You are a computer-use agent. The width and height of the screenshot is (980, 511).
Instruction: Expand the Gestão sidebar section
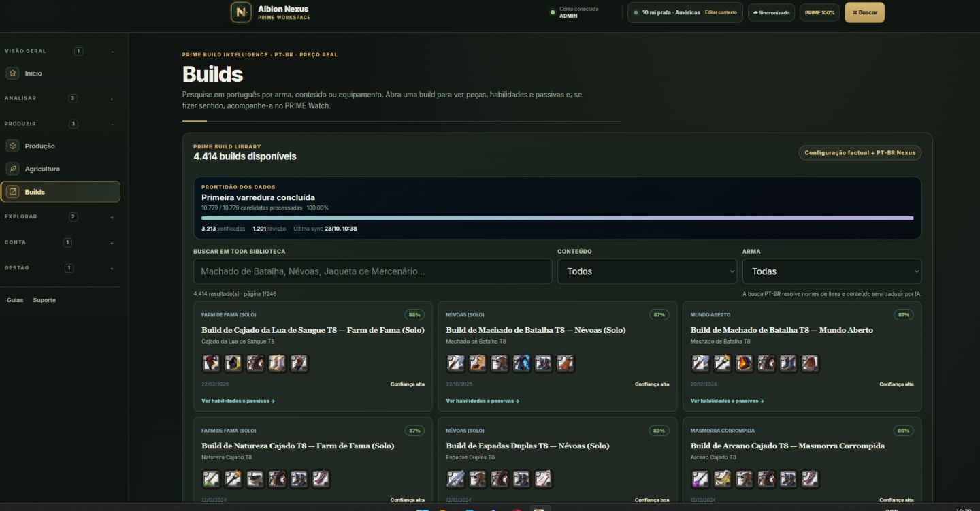[112, 268]
